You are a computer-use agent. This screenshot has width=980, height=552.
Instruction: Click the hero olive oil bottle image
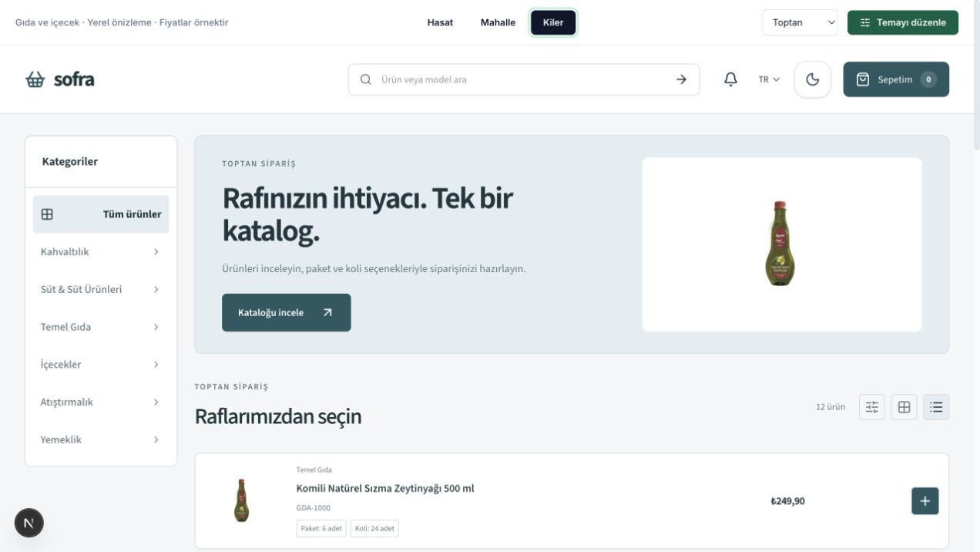[781, 244]
